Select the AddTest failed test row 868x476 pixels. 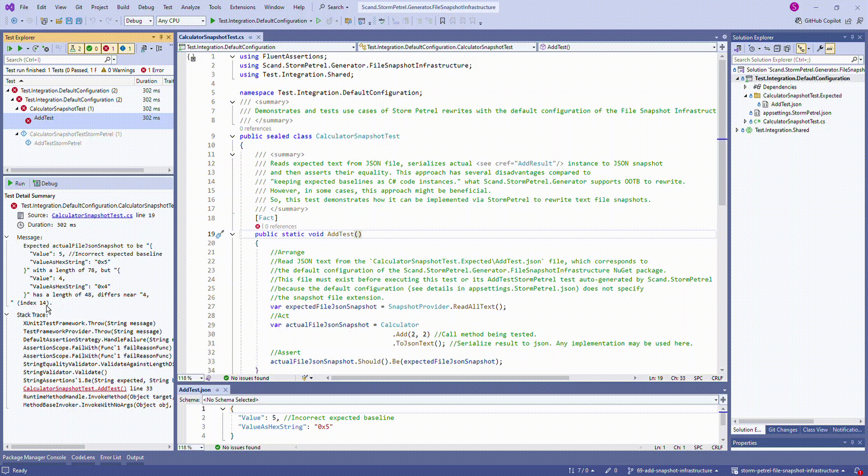point(89,120)
